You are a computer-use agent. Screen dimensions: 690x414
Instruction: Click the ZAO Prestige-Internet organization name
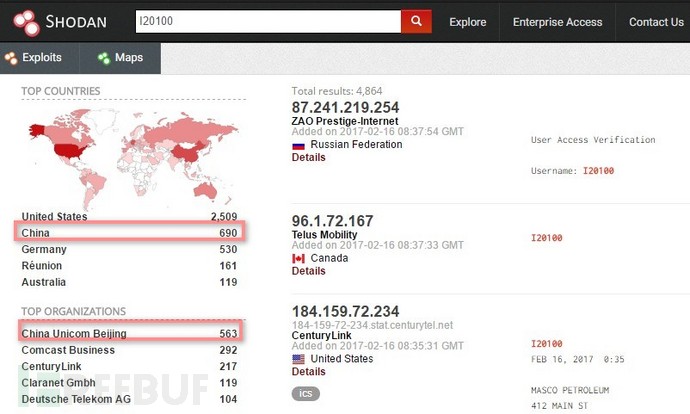point(345,121)
